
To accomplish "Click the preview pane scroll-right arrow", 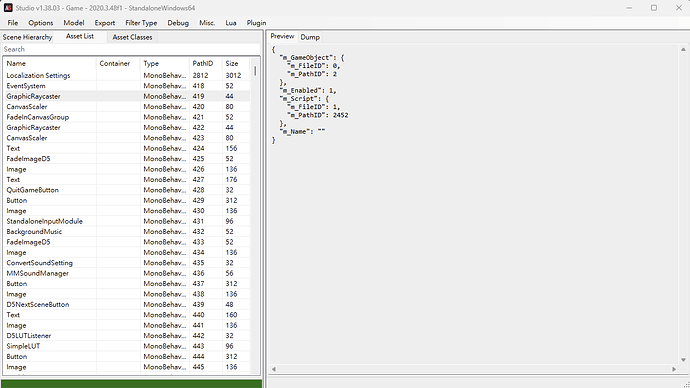I will point(674,369).
